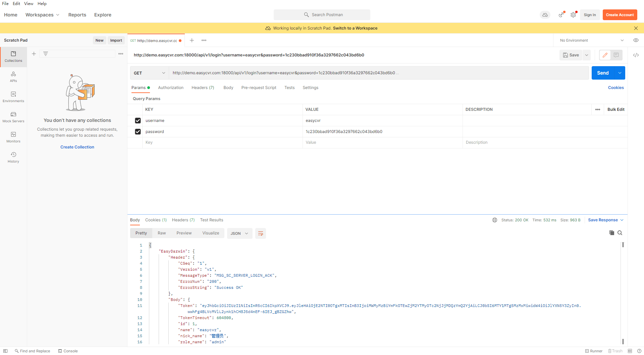Image resolution: width=644 pixels, height=355 pixels.
Task: Click the Send button
Action: tap(602, 73)
